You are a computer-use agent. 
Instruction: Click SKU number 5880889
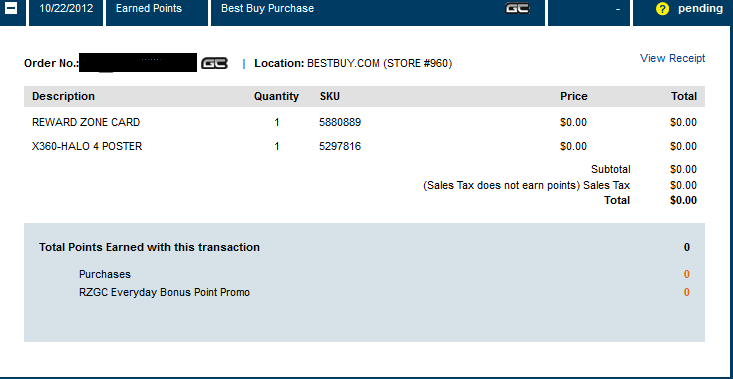340,122
